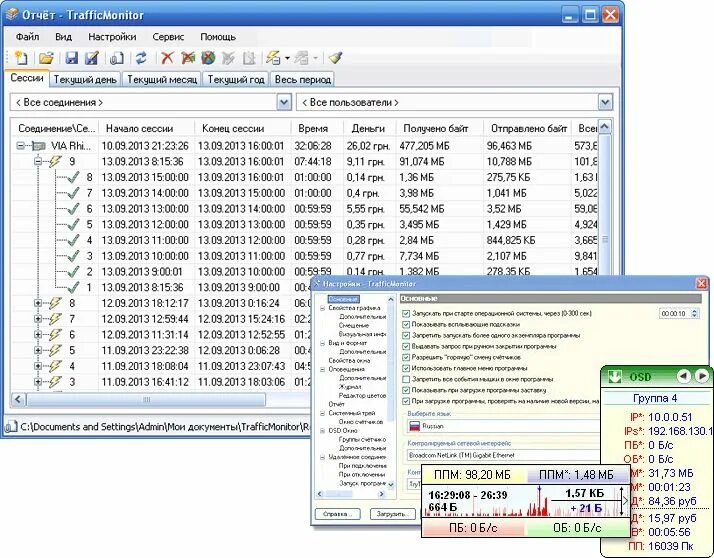The image size is (714, 558).
Task: Open the lightning toolbar icon's dropdown arrow
Action: pyautogui.click(x=287, y=58)
